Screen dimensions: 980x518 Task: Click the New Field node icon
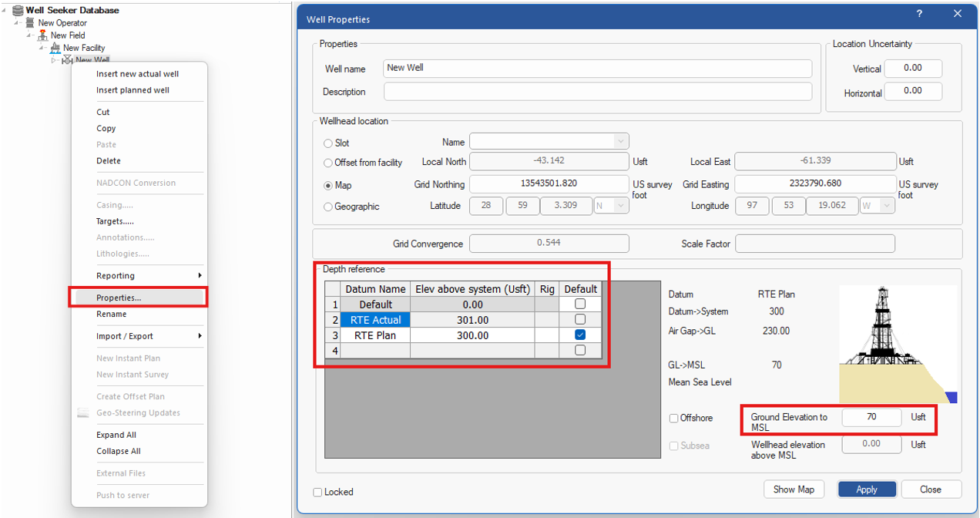click(42, 35)
